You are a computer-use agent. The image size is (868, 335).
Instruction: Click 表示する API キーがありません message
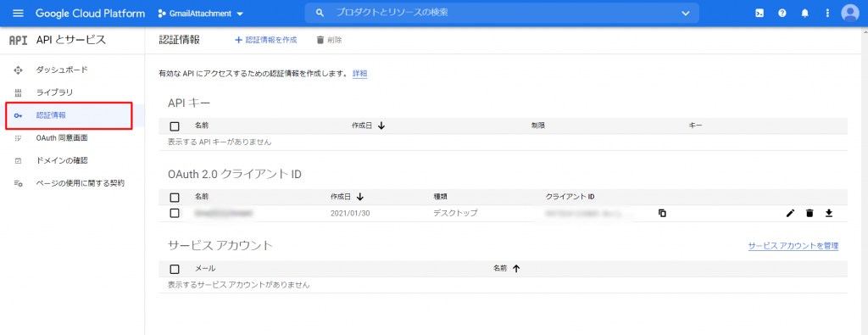coord(220,142)
